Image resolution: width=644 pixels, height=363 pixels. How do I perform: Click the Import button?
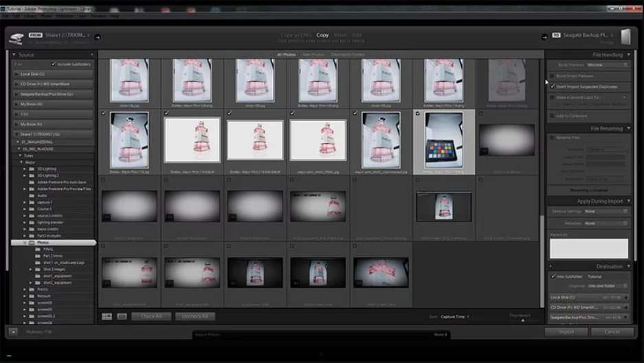tap(566, 332)
